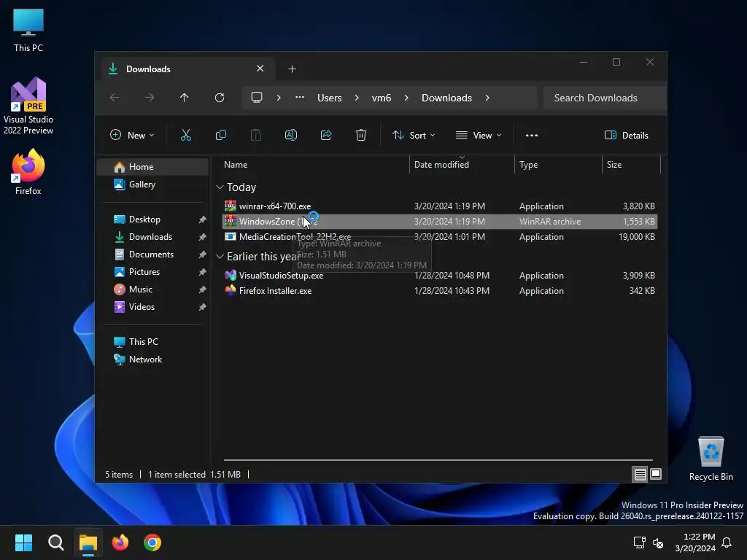Click the Search Downloads field

coord(605,98)
